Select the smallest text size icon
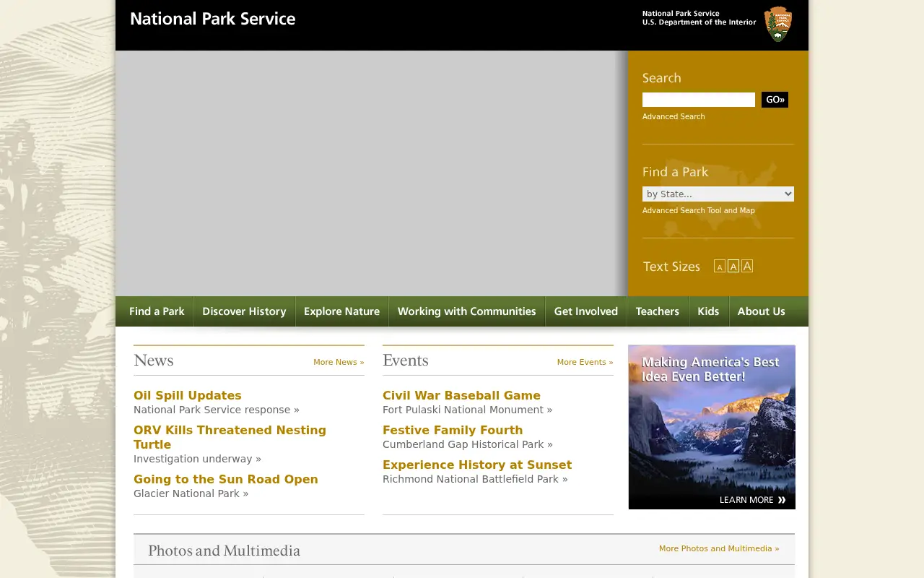This screenshot has width=924, height=578. click(719, 267)
